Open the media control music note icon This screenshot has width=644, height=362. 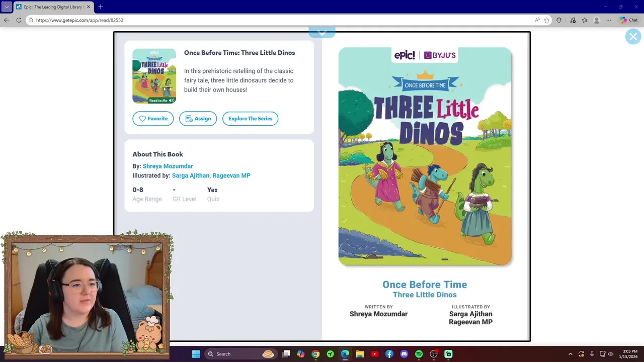coord(573,20)
